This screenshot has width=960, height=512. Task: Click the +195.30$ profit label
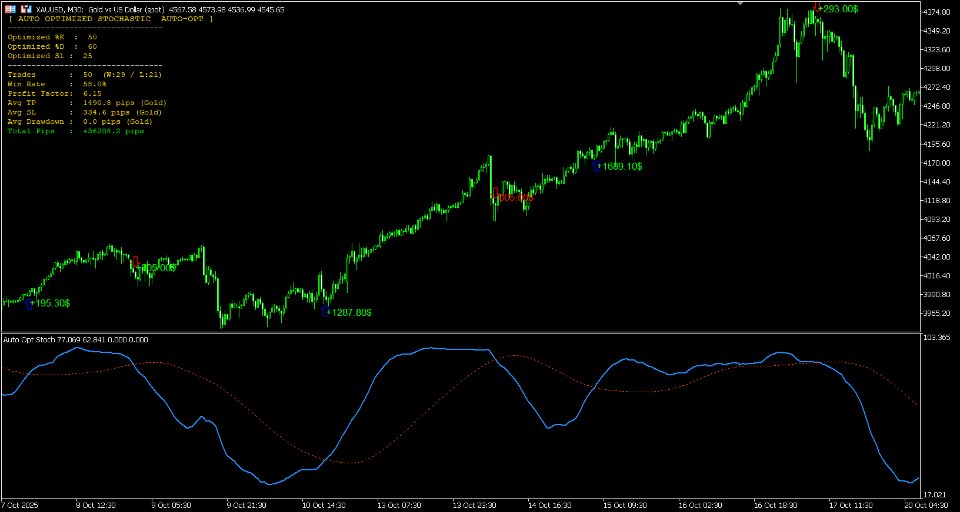point(51,304)
